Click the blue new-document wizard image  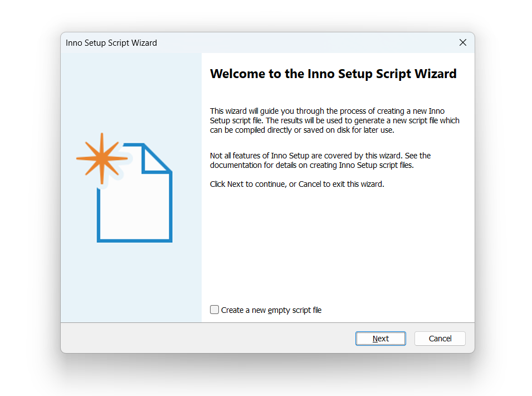point(124,188)
